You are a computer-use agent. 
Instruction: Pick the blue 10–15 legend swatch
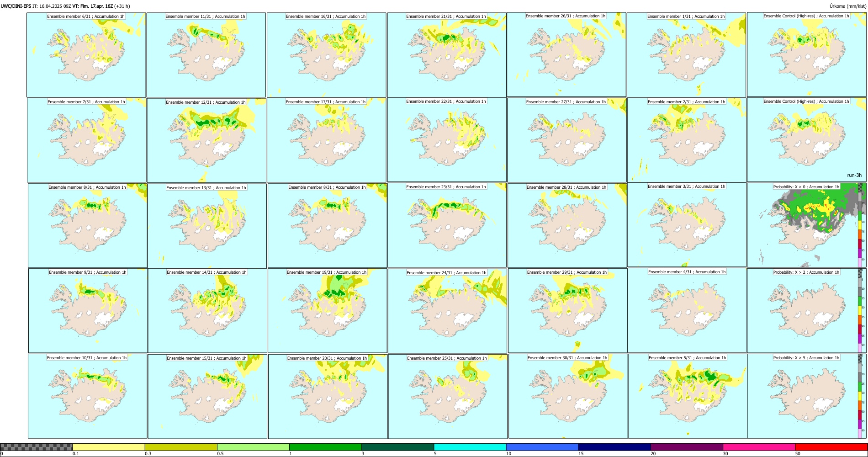coord(542,447)
